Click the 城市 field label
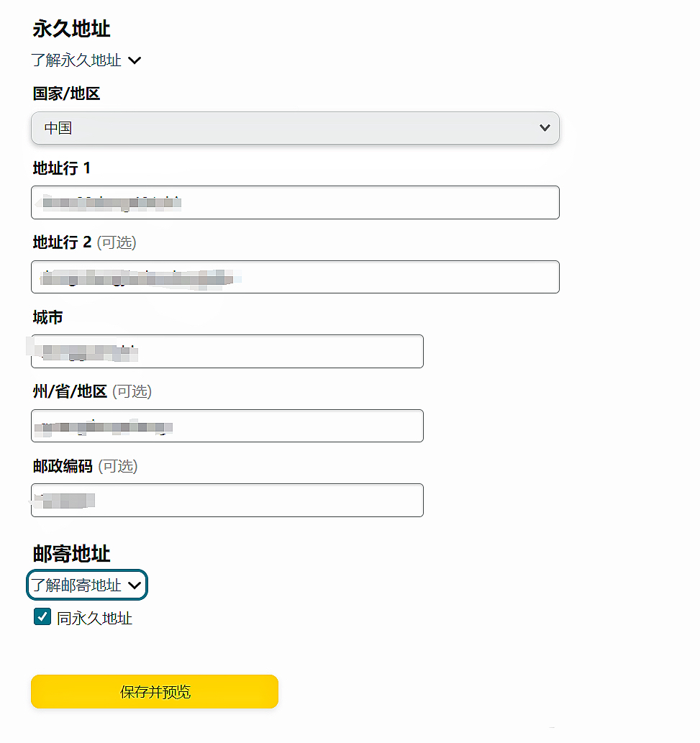The height and width of the screenshot is (743, 700). [47, 317]
